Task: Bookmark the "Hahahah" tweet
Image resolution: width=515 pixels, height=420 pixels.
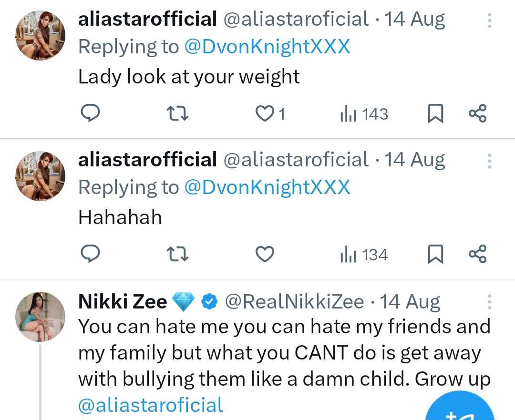Action: [x=434, y=255]
